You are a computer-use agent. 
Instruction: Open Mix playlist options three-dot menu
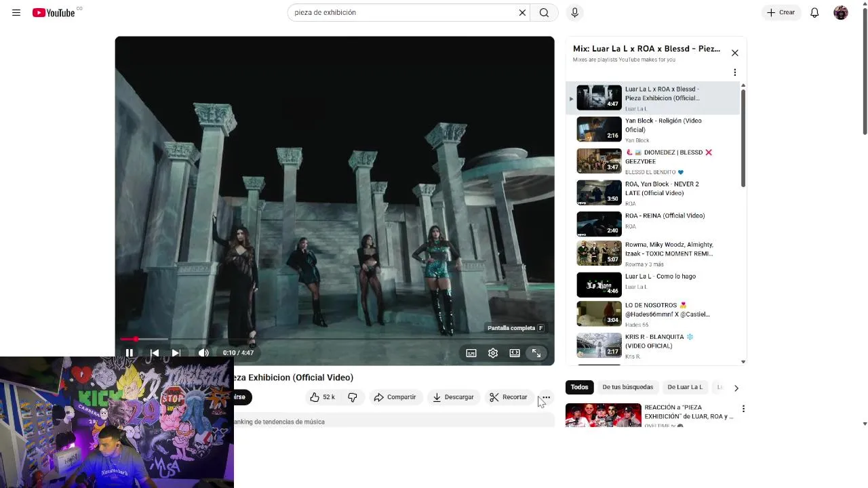tap(734, 73)
